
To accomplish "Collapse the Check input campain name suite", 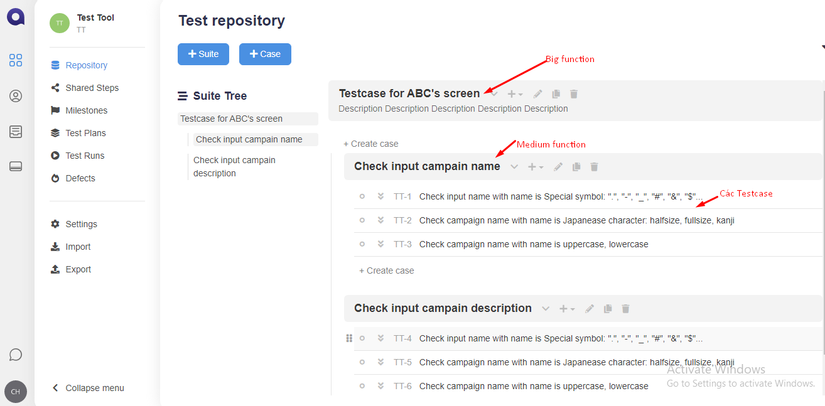I will [514, 167].
